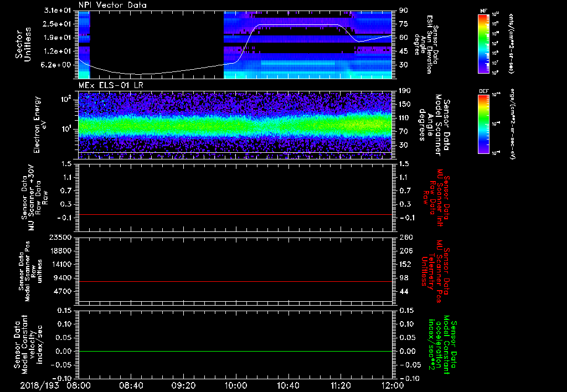Click the 08:00 time axis label
This screenshot has width=567, height=392.
point(79,385)
